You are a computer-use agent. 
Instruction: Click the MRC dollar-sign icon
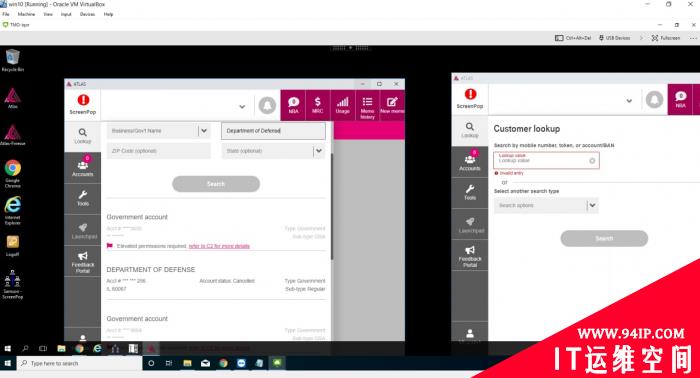click(x=317, y=105)
